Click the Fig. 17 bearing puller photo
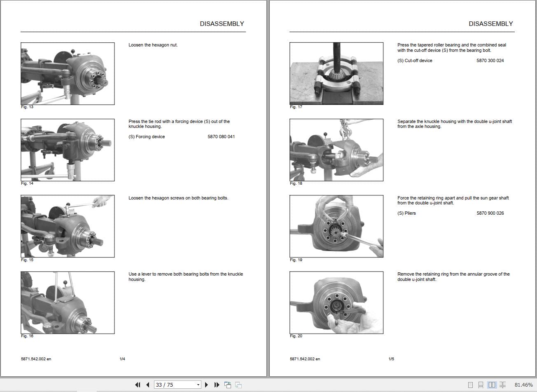This screenshot has width=537, height=392. [336, 73]
